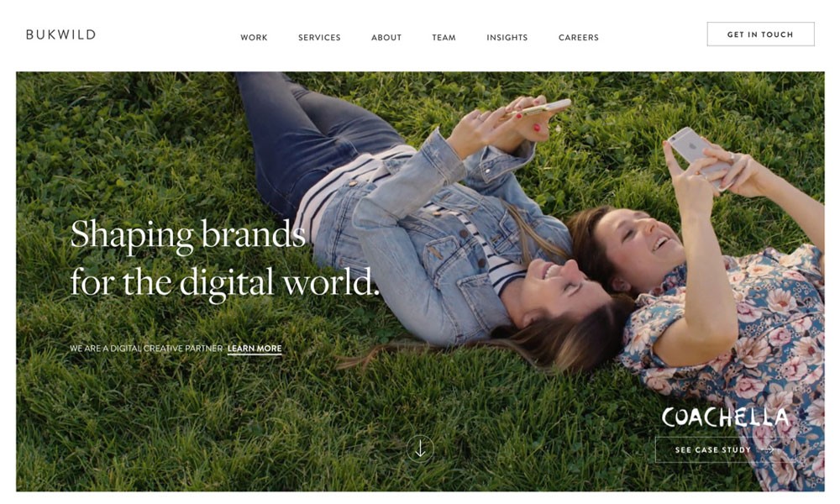Screen dimensions: 840x504
Task: Click the Get In Touch button
Action: pos(760,34)
